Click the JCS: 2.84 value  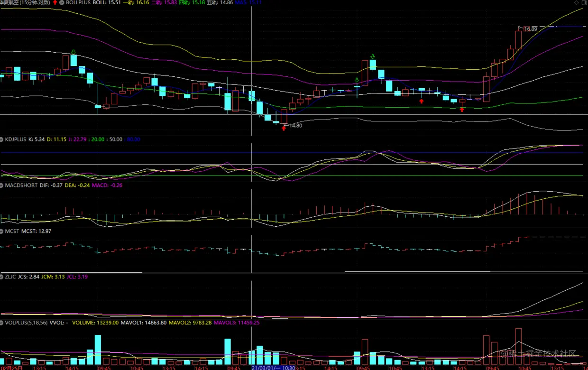(x=29, y=277)
